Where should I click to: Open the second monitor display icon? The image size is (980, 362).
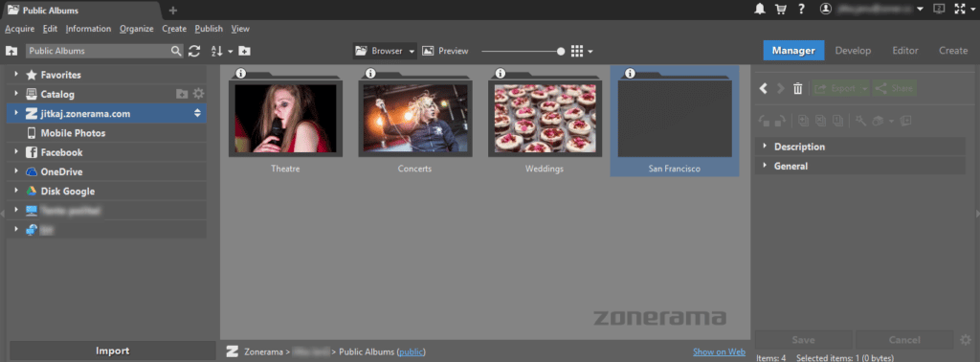tap(938, 9)
